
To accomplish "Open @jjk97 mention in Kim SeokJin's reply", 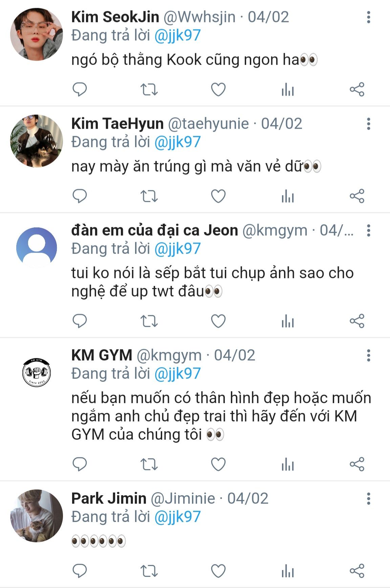I will tap(178, 36).
